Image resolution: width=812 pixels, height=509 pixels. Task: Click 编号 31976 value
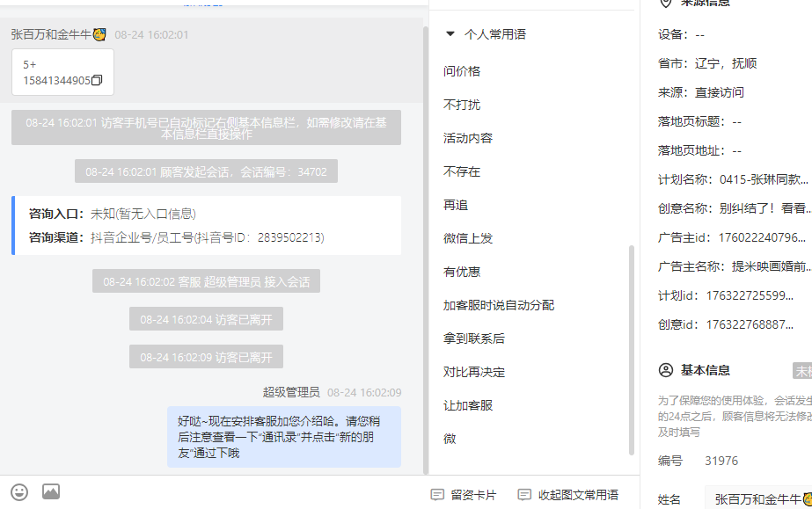(x=721, y=461)
